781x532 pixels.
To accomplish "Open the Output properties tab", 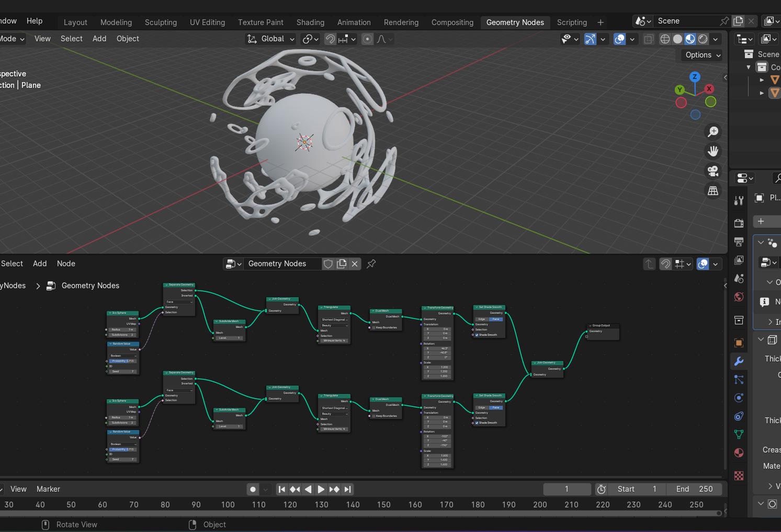I will click(739, 242).
